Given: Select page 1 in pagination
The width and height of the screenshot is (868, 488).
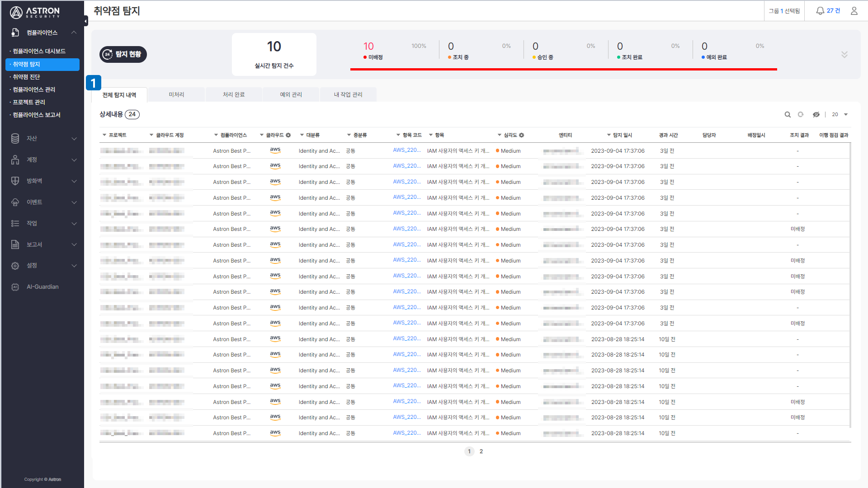Looking at the screenshot, I should tap(469, 451).
